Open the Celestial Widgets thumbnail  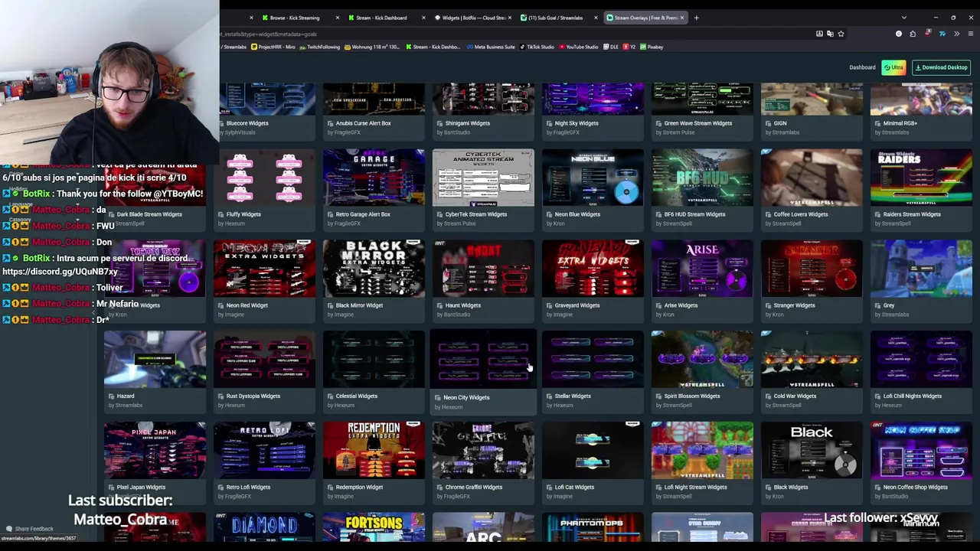click(x=374, y=360)
